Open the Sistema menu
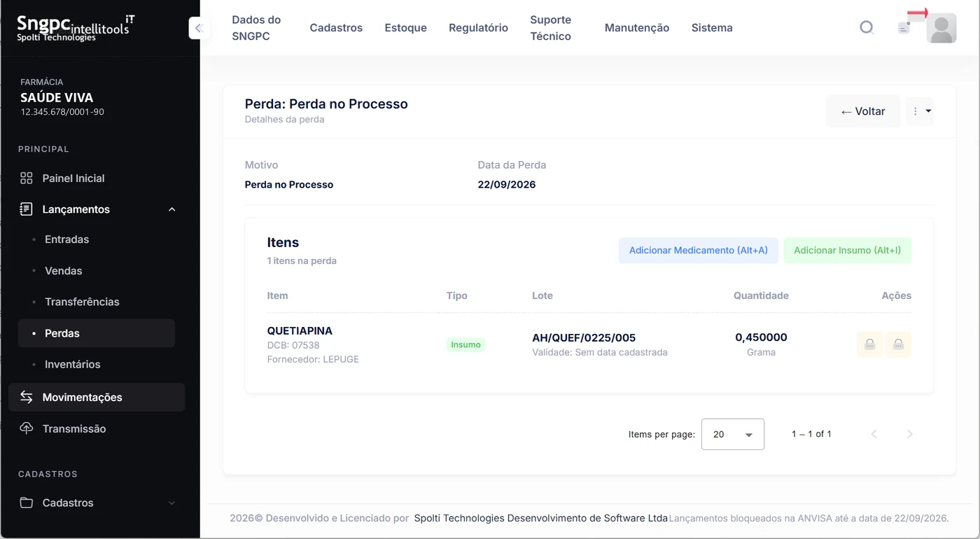The image size is (980, 539). tap(712, 28)
